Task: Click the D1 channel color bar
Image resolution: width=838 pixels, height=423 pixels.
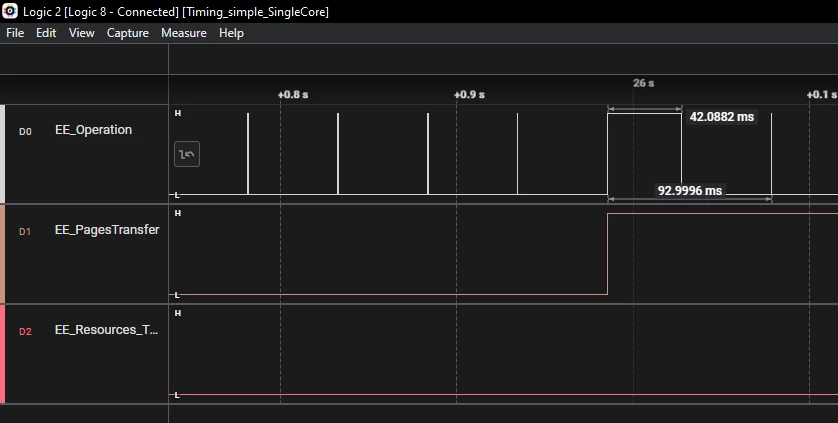Action: click(x=3, y=254)
